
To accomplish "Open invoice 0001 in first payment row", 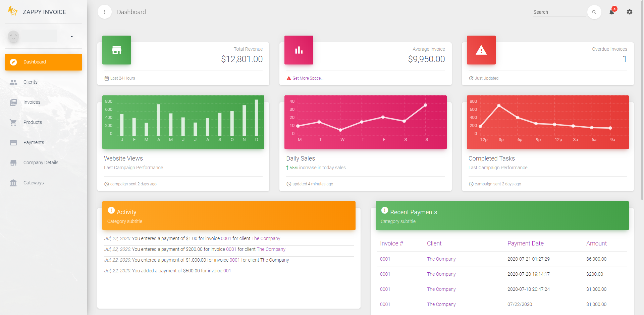I will point(385,259).
